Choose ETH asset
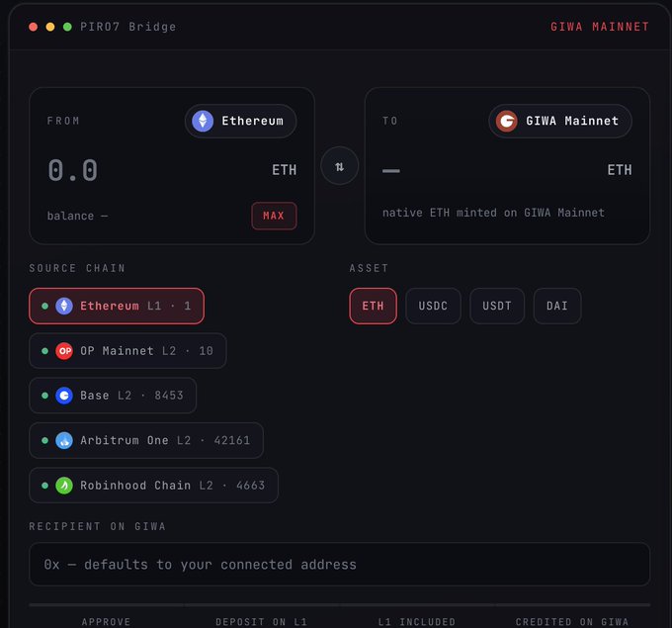This screenshot has height=628, width=672. coord(373,306)
